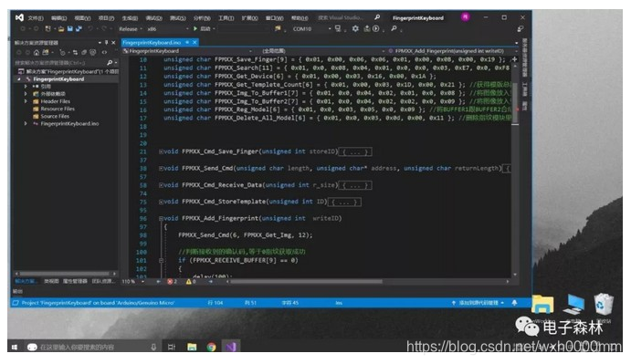This screenshot has width=631, height=364.
Task: Open the 视图(V) menu
Action: 82,18
